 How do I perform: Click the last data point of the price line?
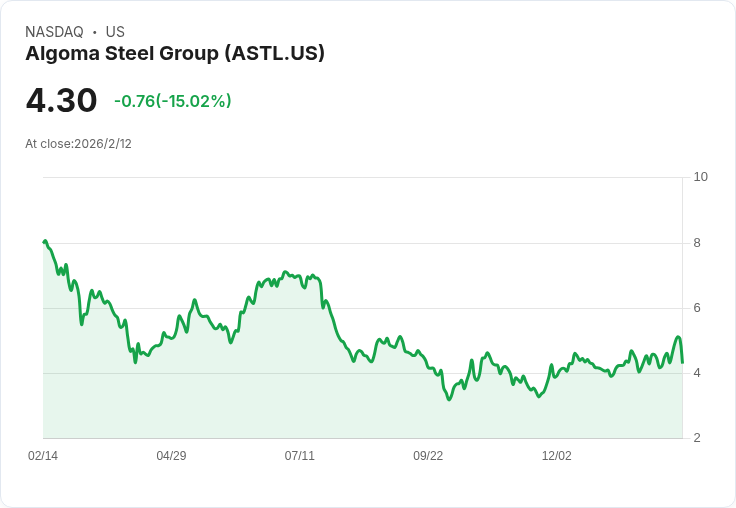[682, 362]
